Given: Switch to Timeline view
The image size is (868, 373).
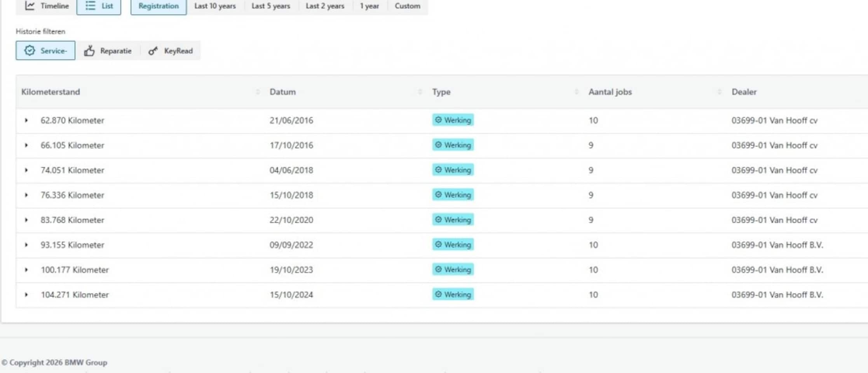Looking at the screenshot, I should click(47, 6).
